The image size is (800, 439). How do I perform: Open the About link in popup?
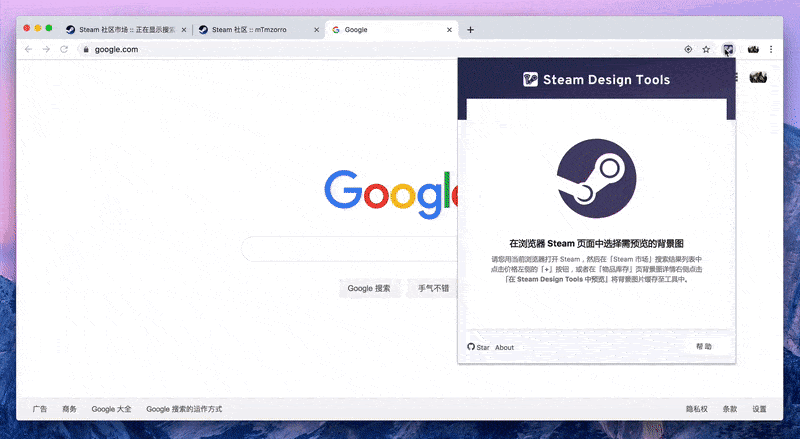click(504, 347)
